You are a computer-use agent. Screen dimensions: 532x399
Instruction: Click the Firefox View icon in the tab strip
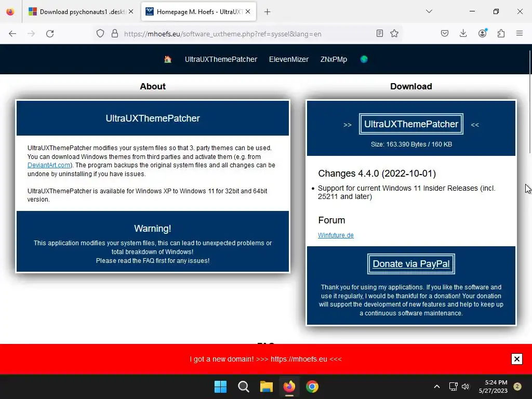10,12
